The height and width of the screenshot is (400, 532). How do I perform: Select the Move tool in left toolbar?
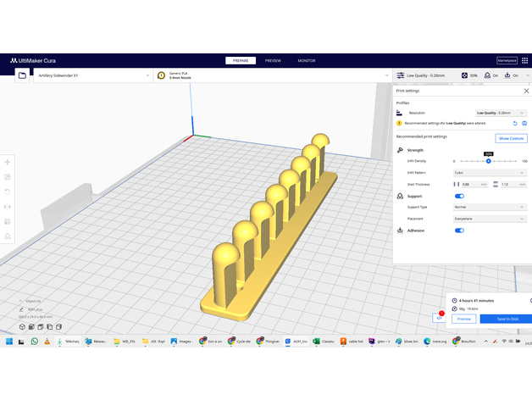(x=8, y=162)
